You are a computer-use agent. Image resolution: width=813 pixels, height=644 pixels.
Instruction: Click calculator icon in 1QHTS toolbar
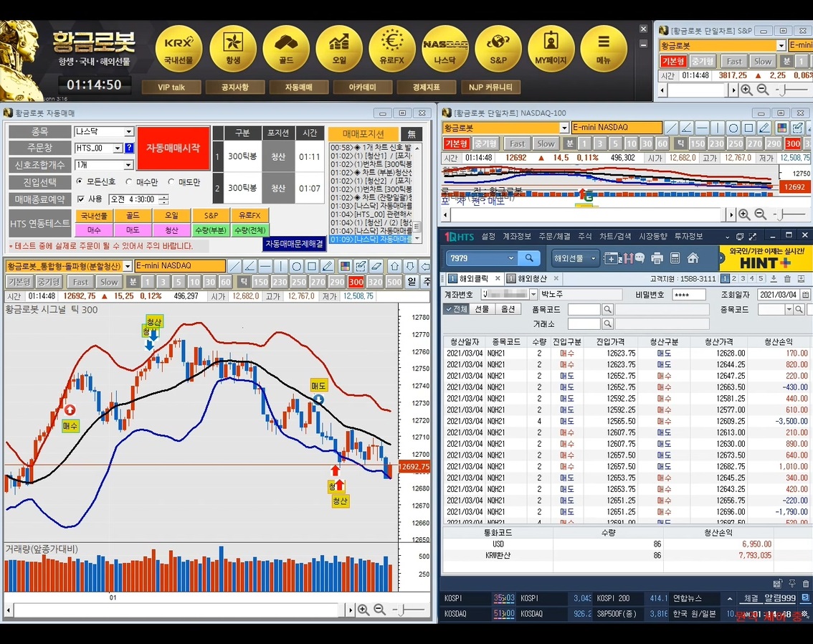click(675, 257)
